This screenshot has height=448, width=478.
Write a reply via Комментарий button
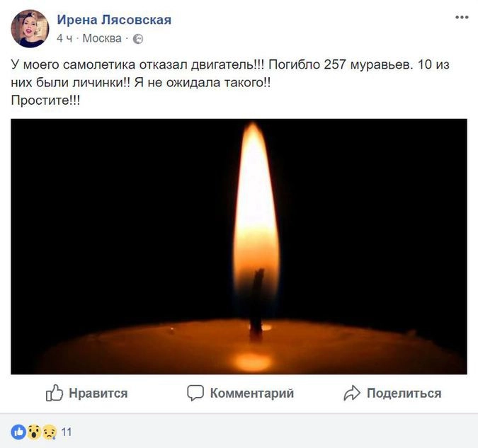tap(240, 393)
